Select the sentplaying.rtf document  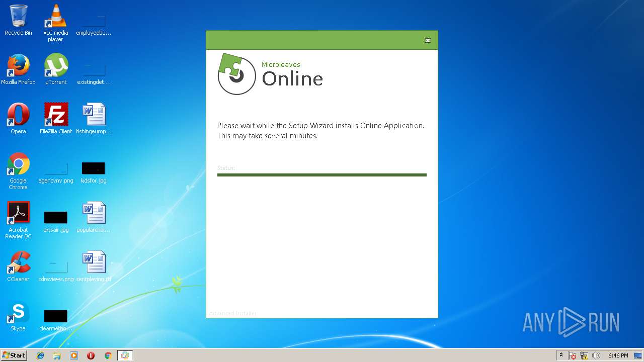click(94, 266)
